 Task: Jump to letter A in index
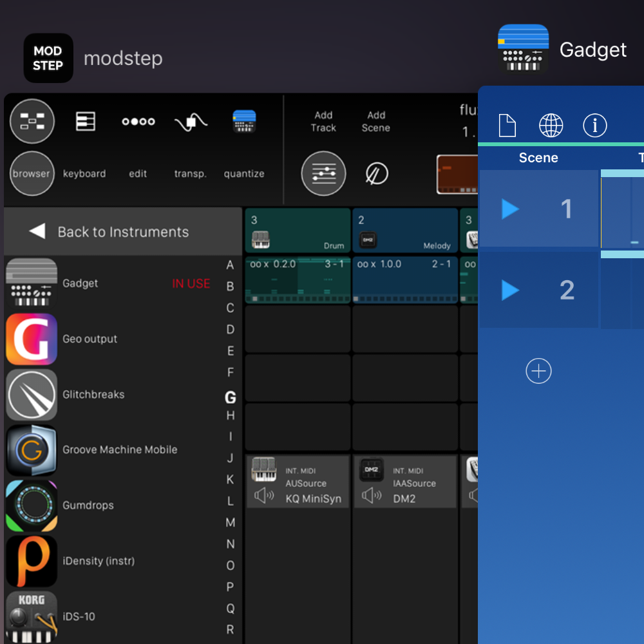pos(231,265)
